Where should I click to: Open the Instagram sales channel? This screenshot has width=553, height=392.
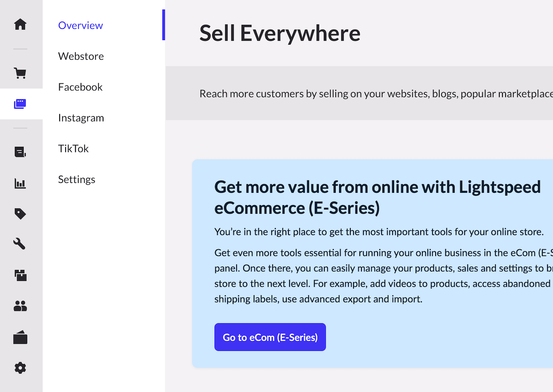point(81,117)
